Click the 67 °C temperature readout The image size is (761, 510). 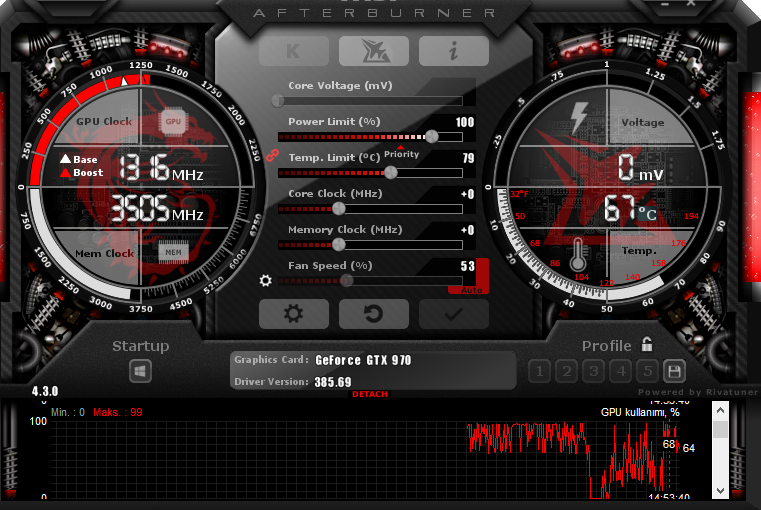(630, 209)
